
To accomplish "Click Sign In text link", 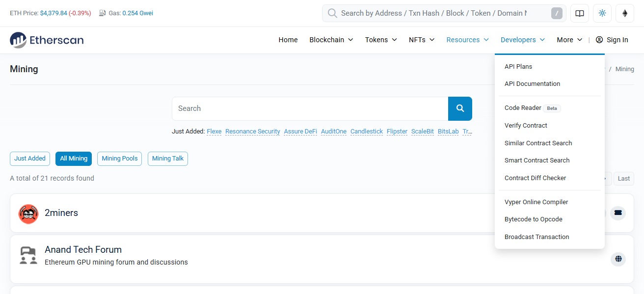I will pyautogui.click(x=617, y=40).
